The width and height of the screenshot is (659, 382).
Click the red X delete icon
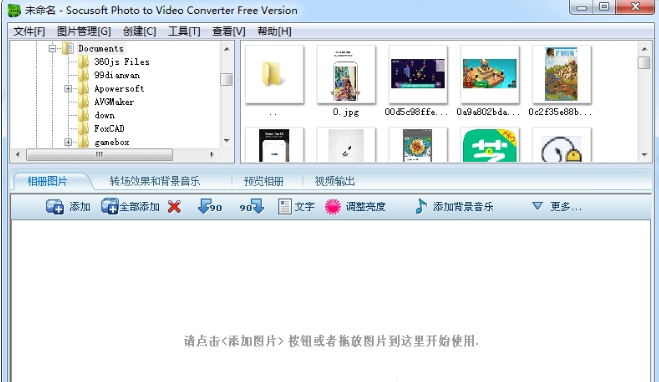pyautogui.click(x=174, y=207)
